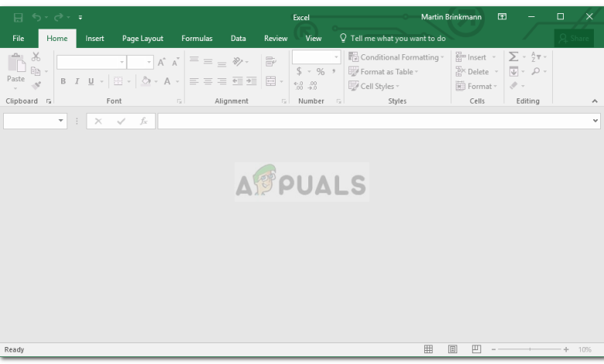Click the Delete cells button
604x364 pixels.
coord(472,72)
